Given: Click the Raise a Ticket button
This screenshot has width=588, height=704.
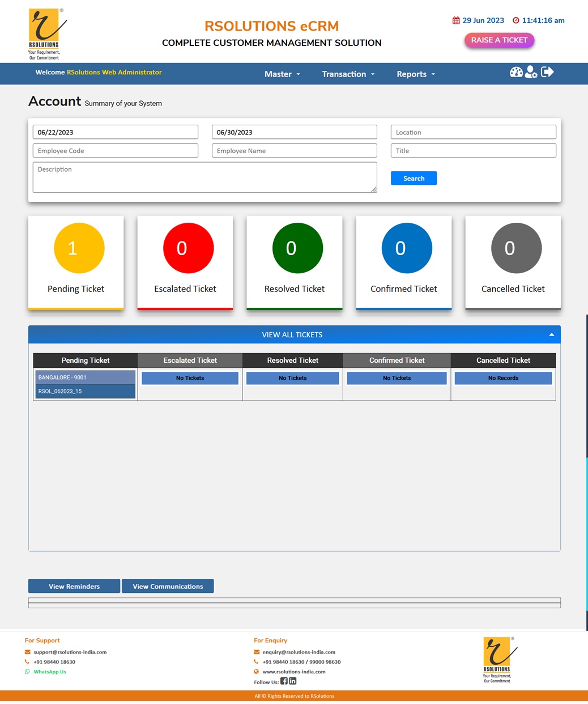Looking at the screenshot, I should click(x=499, y=40).
